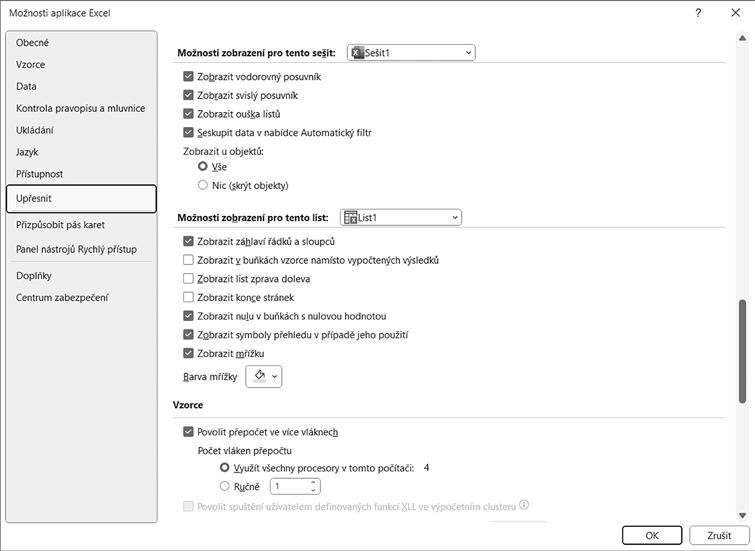Select the Nic (skrýt objekty) radio button
This screenshot has height=551, width=755.
click(203, 185)
